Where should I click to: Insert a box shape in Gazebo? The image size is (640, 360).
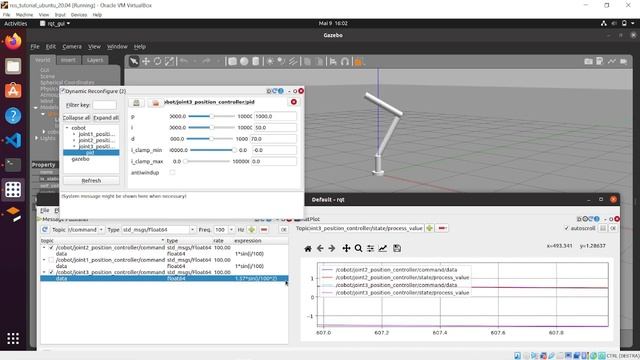click(232, 61)
